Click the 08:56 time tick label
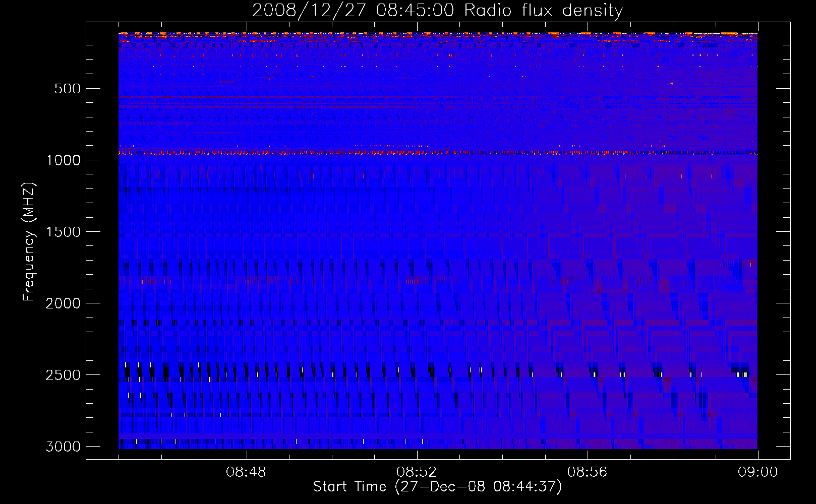The image size is (816, 504). (x=588, y=472)
